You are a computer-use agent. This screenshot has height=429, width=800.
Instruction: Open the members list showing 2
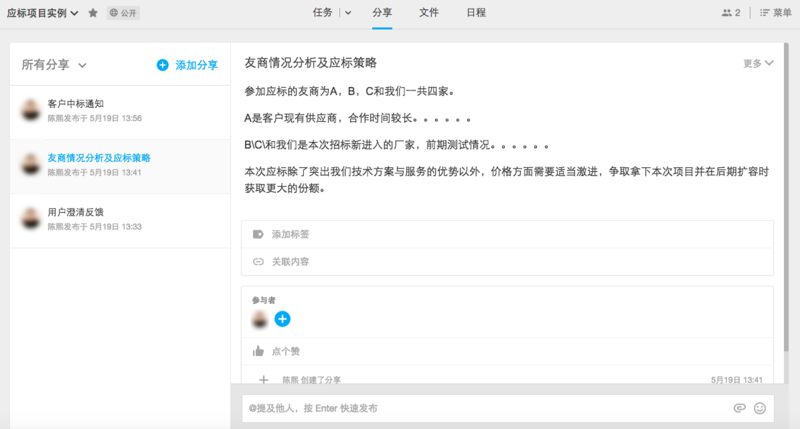click(x=731, y=13)
